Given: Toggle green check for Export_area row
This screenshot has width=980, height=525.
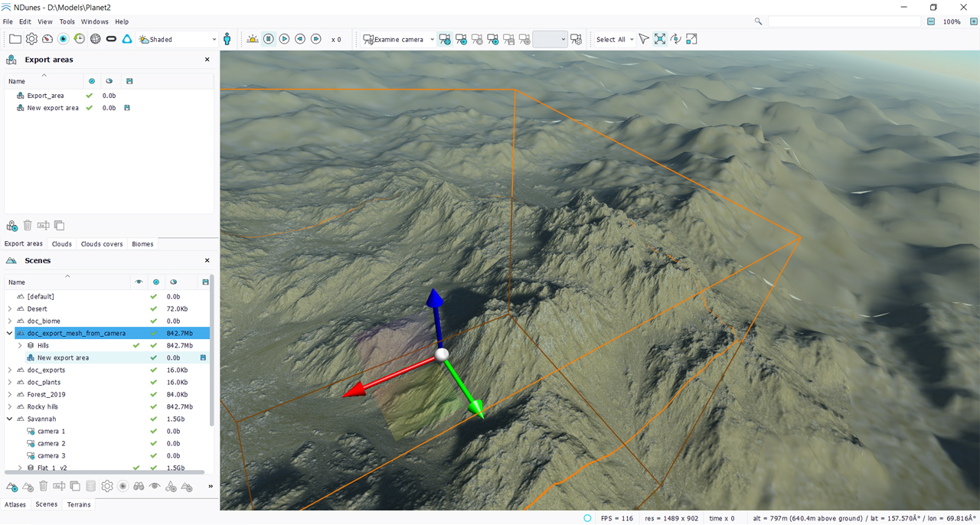Looking at the screenshot, I should [90, 96].
